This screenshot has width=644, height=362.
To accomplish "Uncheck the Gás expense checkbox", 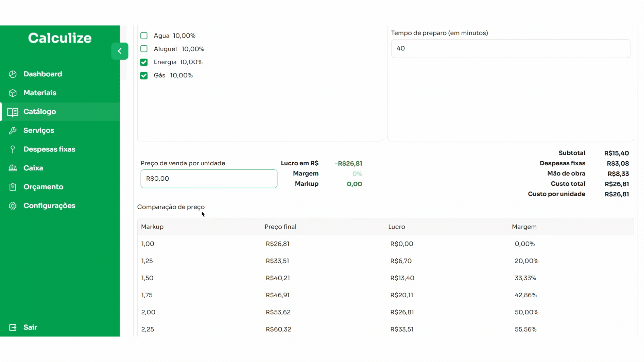I will click(144, 76).
